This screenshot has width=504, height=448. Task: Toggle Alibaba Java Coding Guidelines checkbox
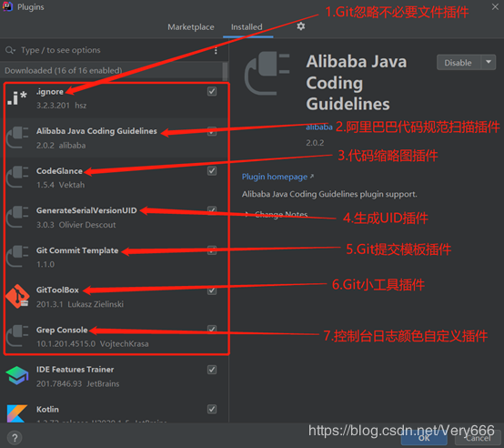(x=212, y=131)
